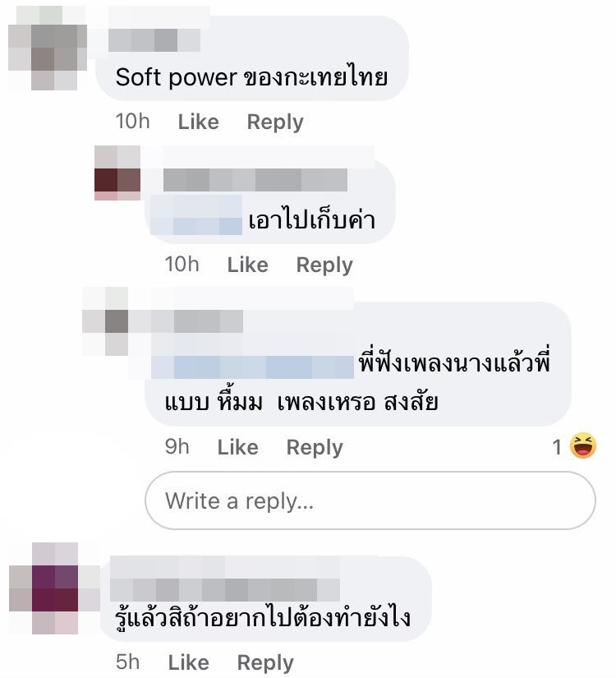This screenshot has width=616, height=678.
Task: Open avatar of the 'พี่ฟังเพลงนางแล้วพี่' replier
Action: pos(105,321)
